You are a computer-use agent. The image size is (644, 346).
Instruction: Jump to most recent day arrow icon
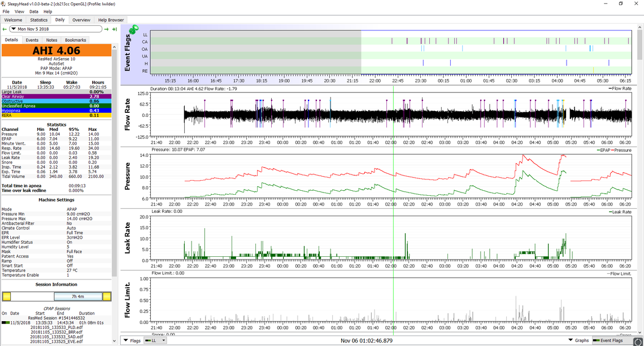[115, 29]
